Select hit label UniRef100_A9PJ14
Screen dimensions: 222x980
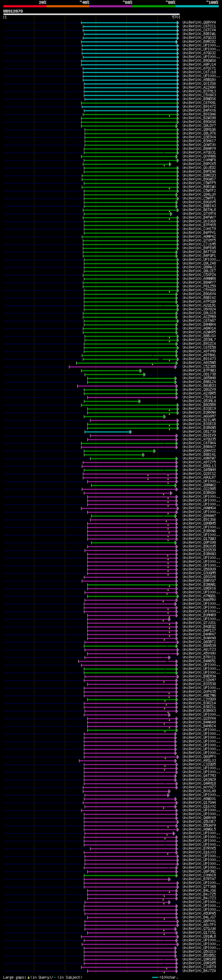point(199,64)
